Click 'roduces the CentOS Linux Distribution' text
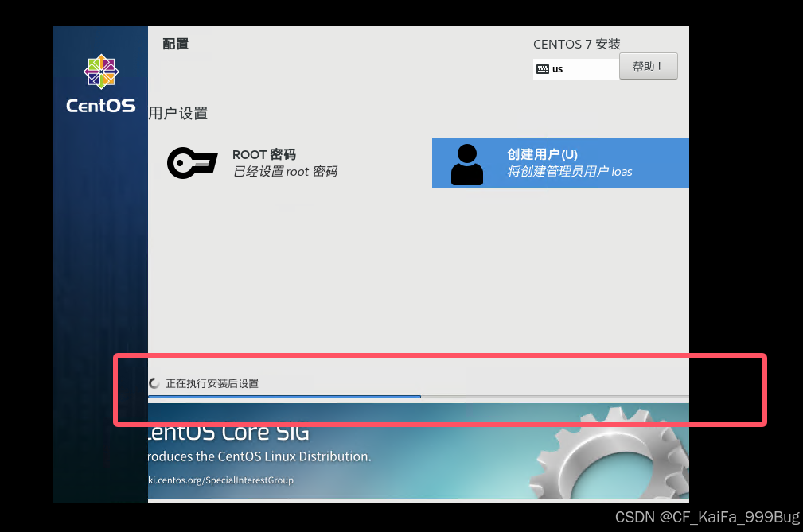This screenshot has width=803, height=532. (259, 456)
